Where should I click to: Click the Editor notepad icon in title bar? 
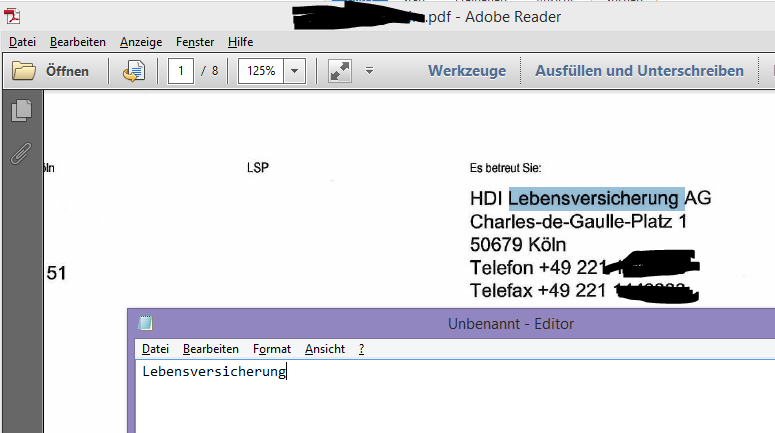click(145, 323)
